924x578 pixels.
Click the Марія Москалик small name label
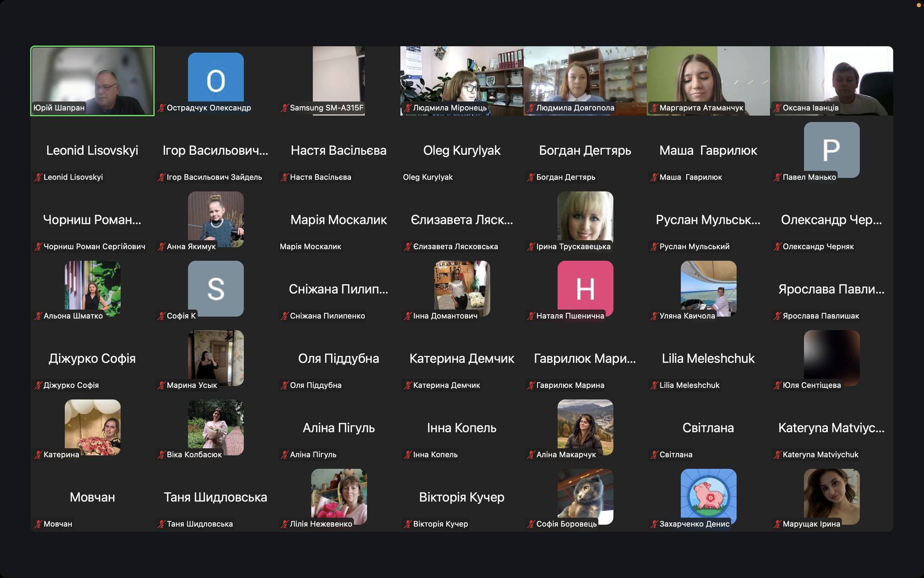(x=310, y=247)
